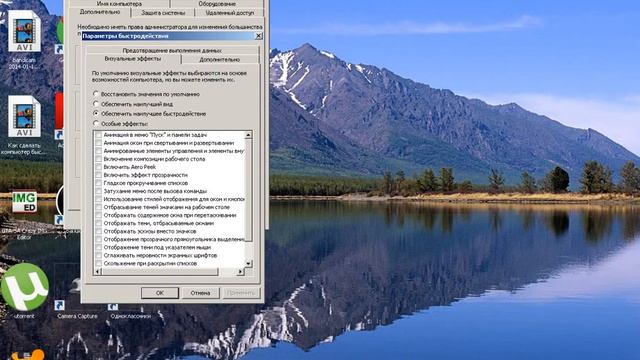Image resolution: width=640 pixels, height=360 pixels.
Task: Check 'Включение композиции рабочего стола'
Action: (98, 159)
